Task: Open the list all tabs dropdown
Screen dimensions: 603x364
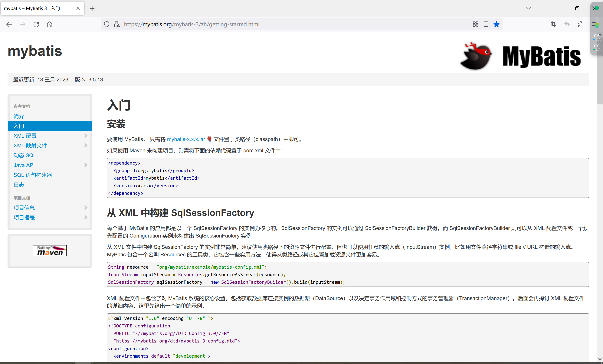Action: (529, 8)
